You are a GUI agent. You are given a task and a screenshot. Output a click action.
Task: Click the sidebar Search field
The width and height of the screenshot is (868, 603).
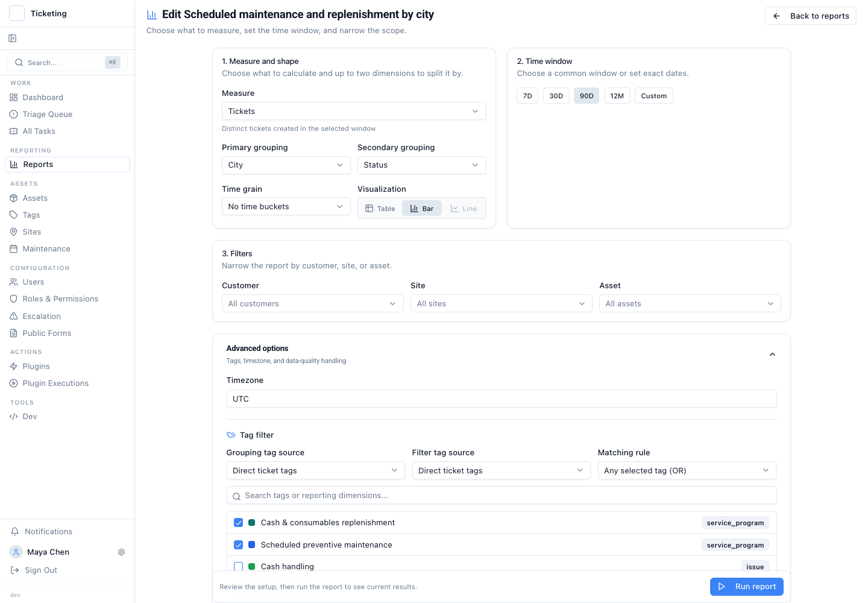pyautogui.click(x=67, y=63)
